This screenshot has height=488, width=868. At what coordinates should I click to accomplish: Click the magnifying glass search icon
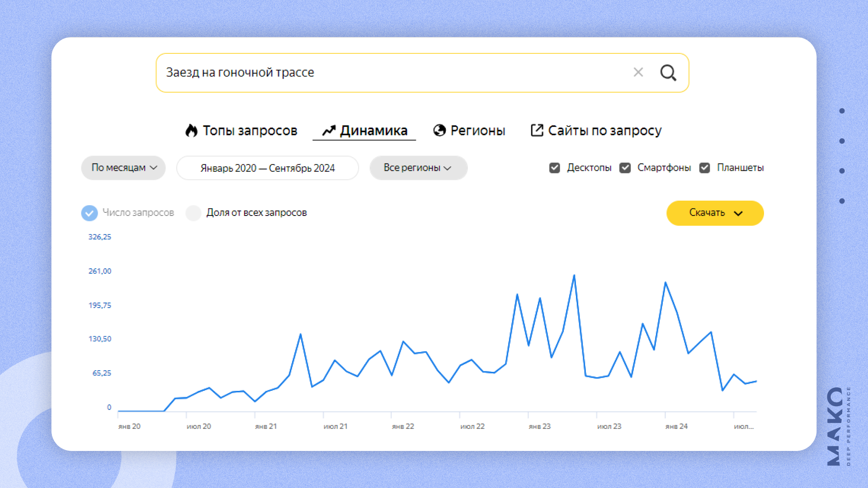[x=668, y=73]
